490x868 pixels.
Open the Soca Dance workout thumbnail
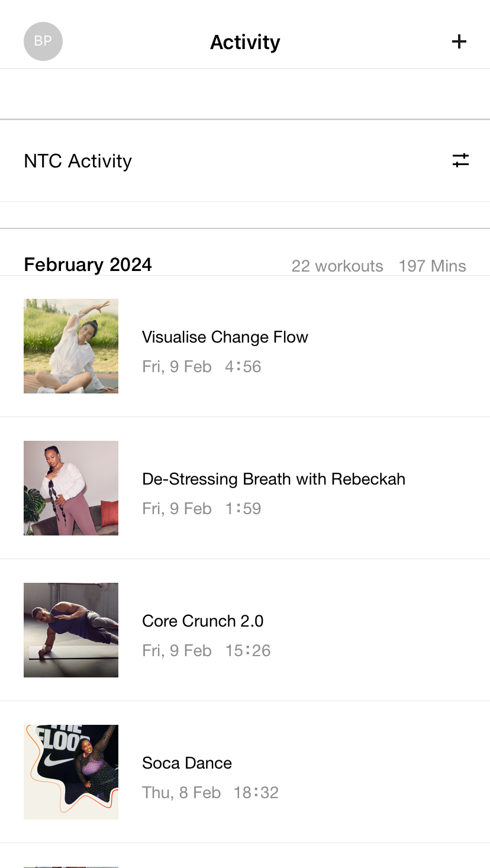tap(71, 772)
